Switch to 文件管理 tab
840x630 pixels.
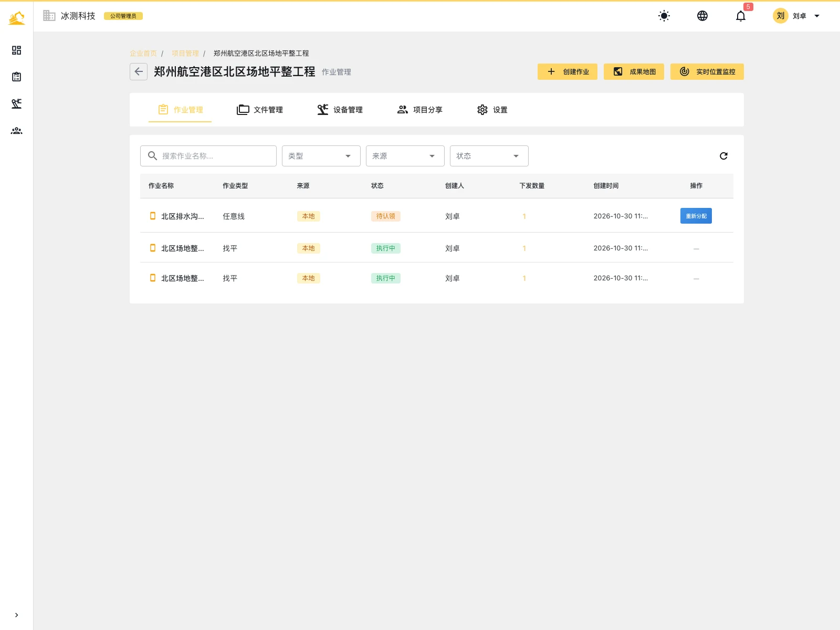(260, 110)
